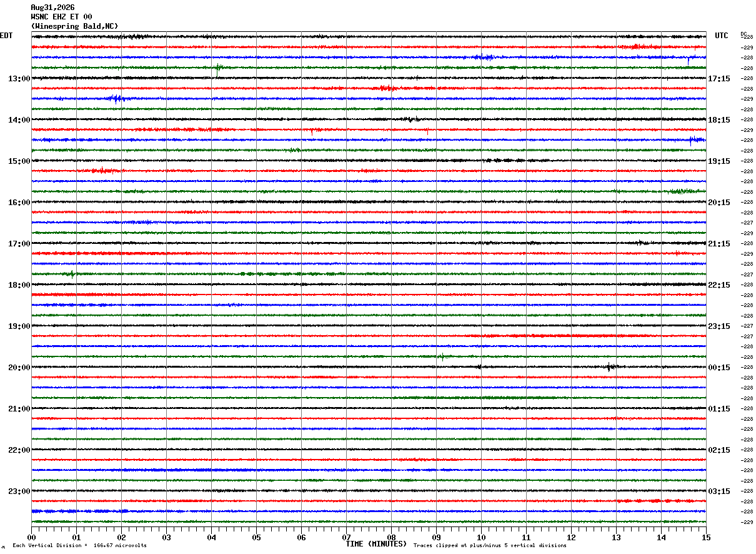The width and height of the screenshot is (756, 554).
Task: Click minute 13 on the bottom axis
Action: tap(616, 537)
